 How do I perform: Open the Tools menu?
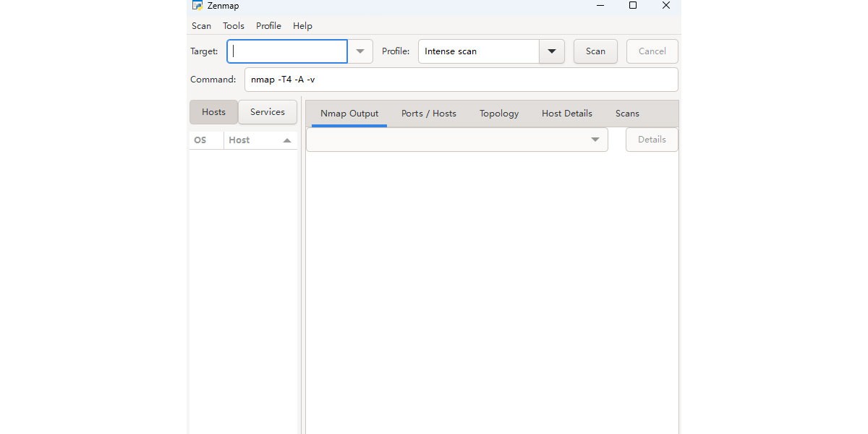point(234,26)
